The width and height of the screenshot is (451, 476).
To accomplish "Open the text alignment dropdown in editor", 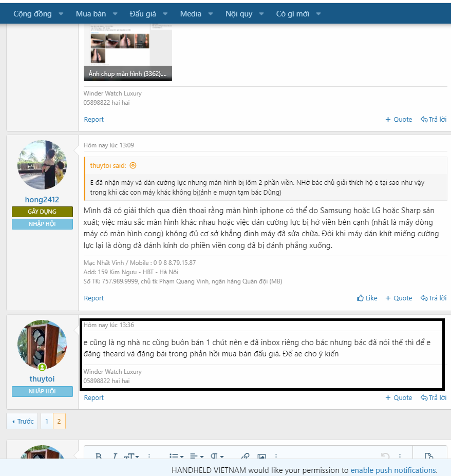I will tap(196, 456).
